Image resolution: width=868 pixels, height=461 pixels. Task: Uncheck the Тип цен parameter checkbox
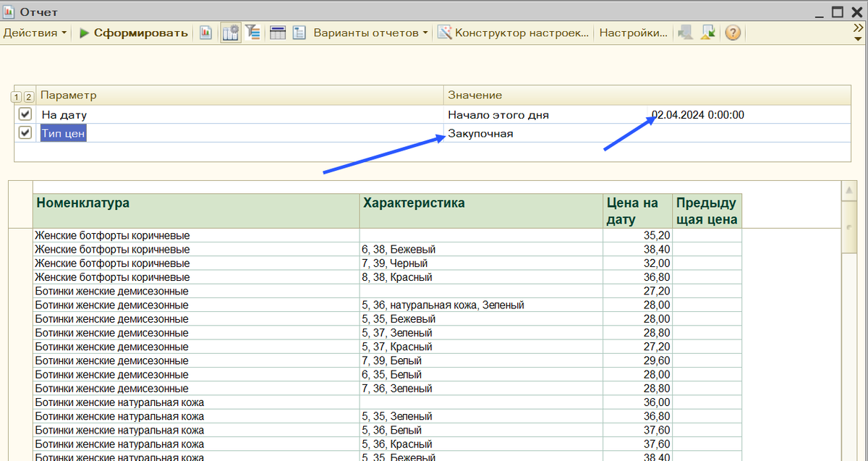point(25,132)
